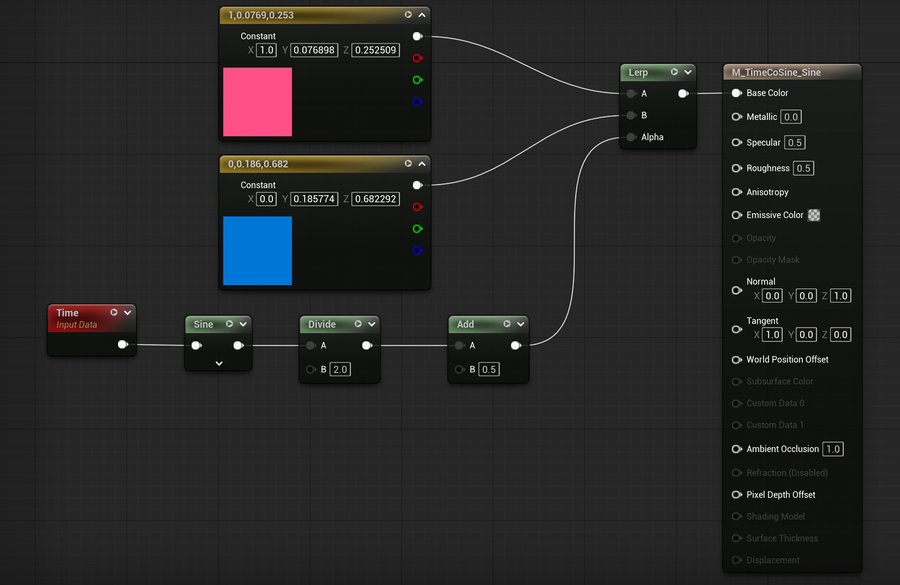
Task: Select the Lerp node title
Action: (x=638, y=72)
